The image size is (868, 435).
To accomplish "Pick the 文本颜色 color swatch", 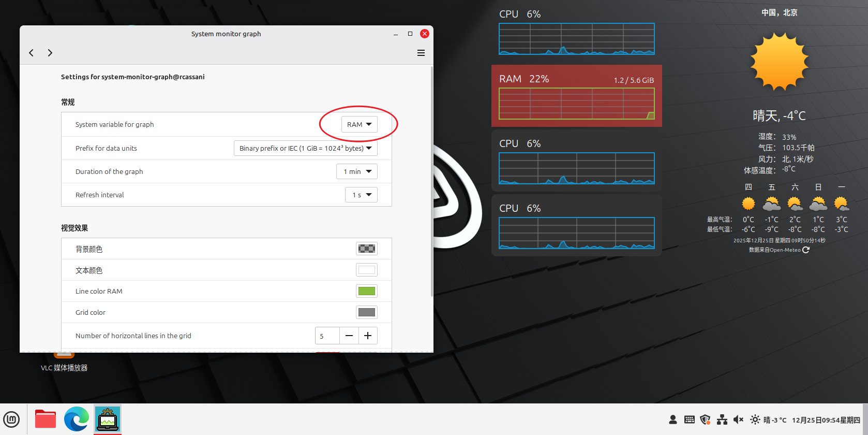I will [x=367, y=270].
